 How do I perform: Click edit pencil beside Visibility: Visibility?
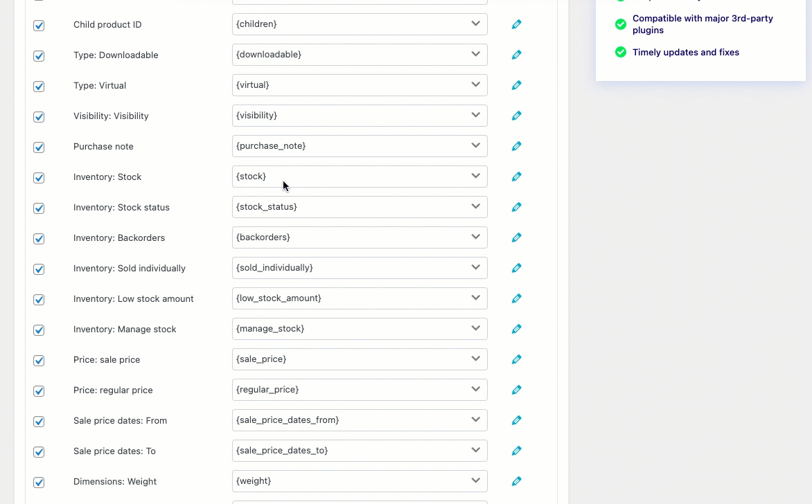coord(516,116)
